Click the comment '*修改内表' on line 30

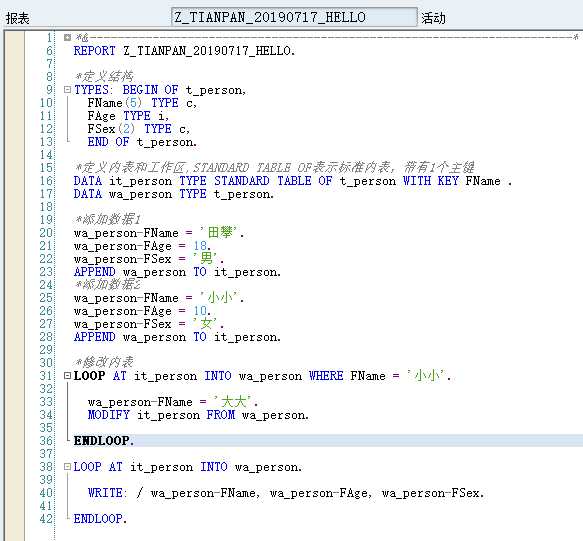pyautogui.click(x=104, y=362)
